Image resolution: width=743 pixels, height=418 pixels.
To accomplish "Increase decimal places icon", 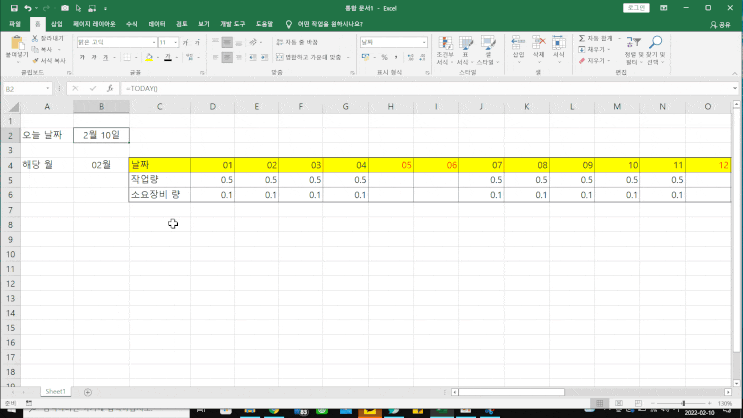I will 410,57.
